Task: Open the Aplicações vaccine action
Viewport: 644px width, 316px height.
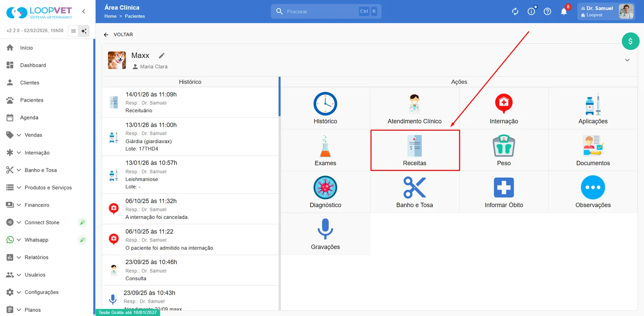Action: 593,108
